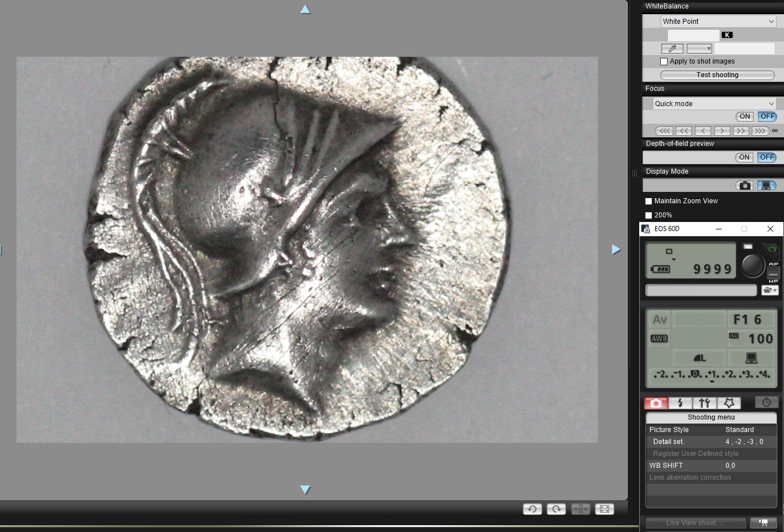Image resolution: width=784 pixels, height=532 pixels.
Task: Enable Apply to shot images checkbox
Action: tap(664, 61)
